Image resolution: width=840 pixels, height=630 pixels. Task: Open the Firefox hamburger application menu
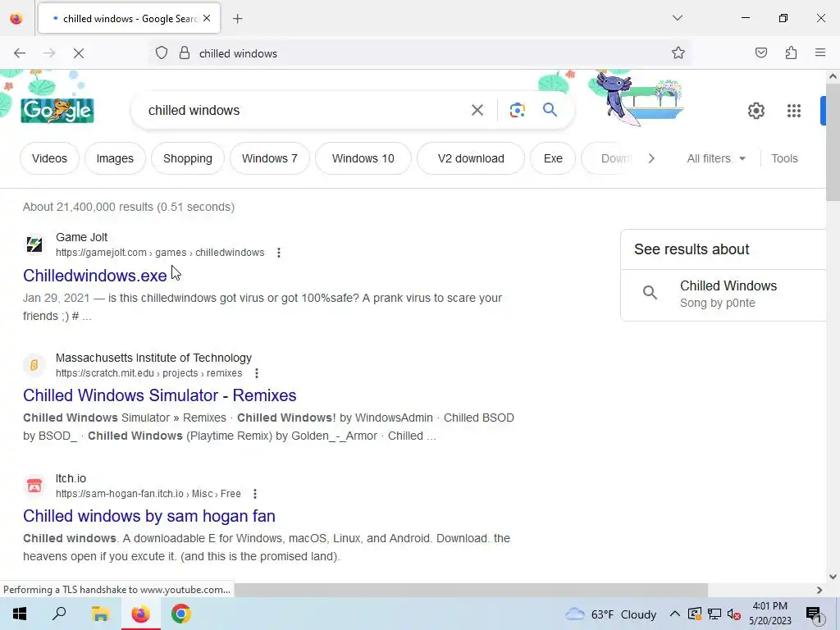pos(820,53)
